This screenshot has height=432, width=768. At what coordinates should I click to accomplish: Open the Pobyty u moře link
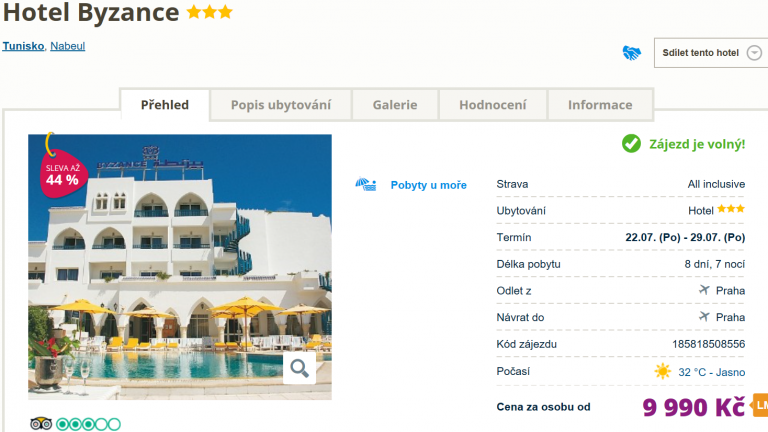(428, 185)
